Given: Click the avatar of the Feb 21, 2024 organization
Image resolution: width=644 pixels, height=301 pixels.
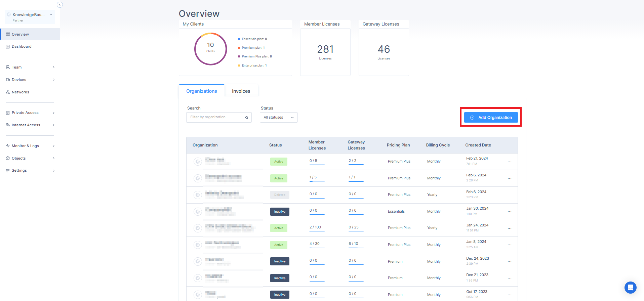Looking at the screenshot, I should (198, 162).
